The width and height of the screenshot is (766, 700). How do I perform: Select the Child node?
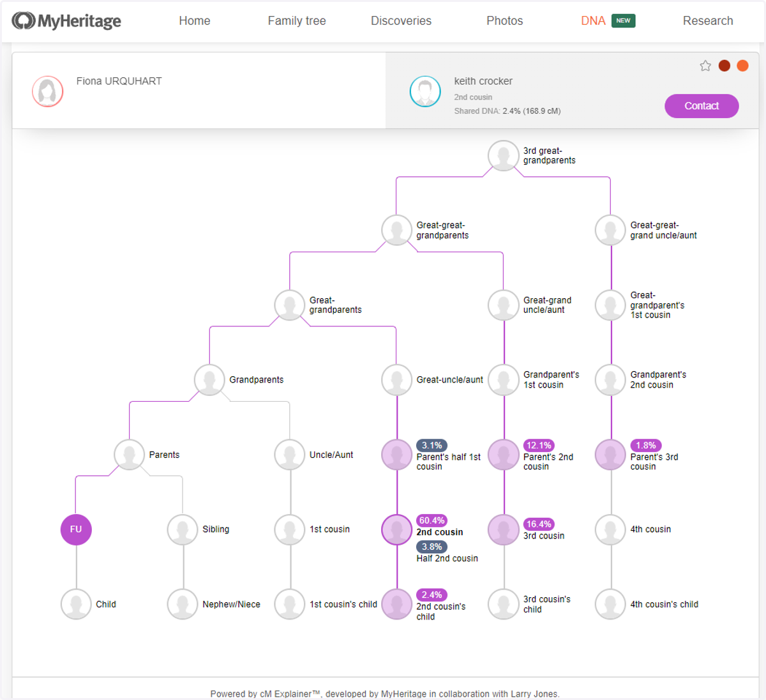click(76, 604)
